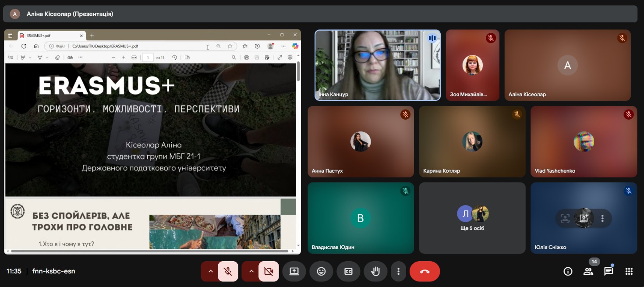Image resolution: width=644 pixels, height=287 pixels.
Task: Toggle closed captions
Action: [x=348, y=271]
